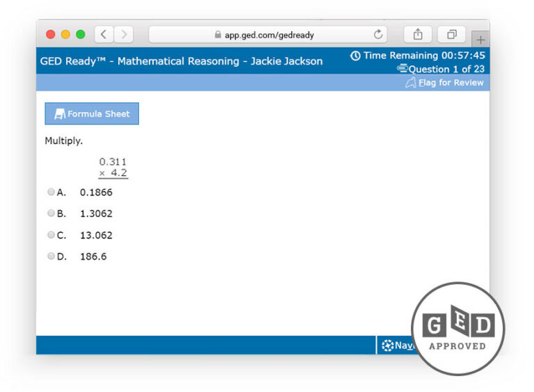Image resolution: width=534 pixels, height=392 pixels.
Task: Click the browser forward arrow button
Action: (123, 34)
